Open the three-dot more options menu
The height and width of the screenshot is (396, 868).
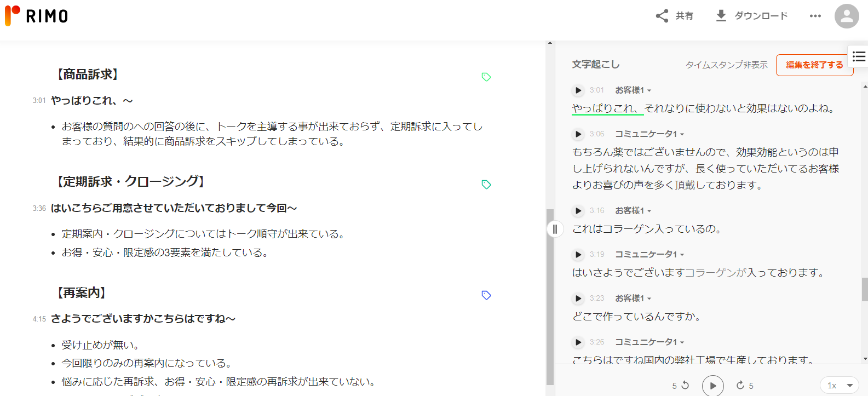(x=815, y=16)
